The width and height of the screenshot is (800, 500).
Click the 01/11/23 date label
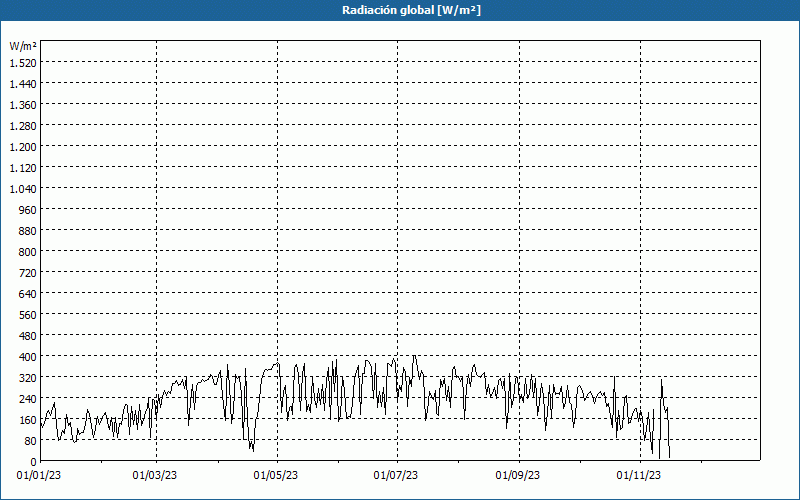pos(639,475)
